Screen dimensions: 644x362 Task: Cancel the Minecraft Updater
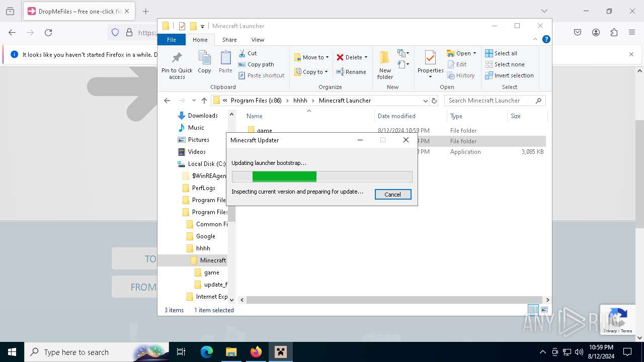click(x=393, y=195)
